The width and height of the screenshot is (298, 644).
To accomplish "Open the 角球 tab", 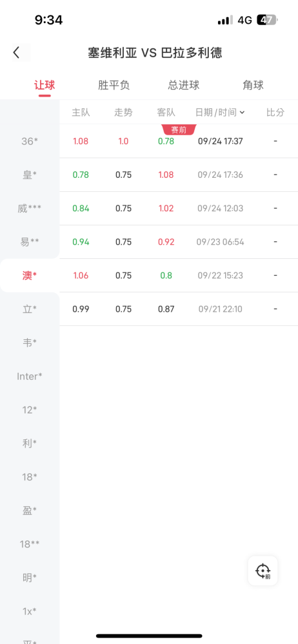I will 253,86.
